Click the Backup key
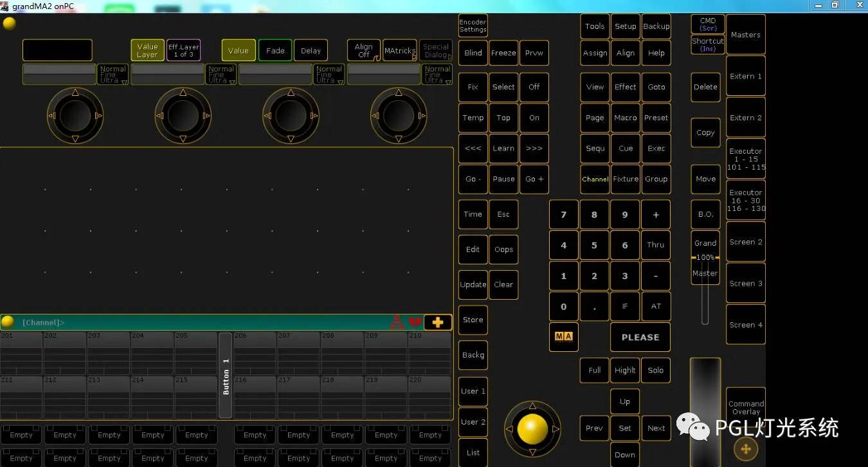The width and height of the screenshot is (868, 467). click(656, 26)
